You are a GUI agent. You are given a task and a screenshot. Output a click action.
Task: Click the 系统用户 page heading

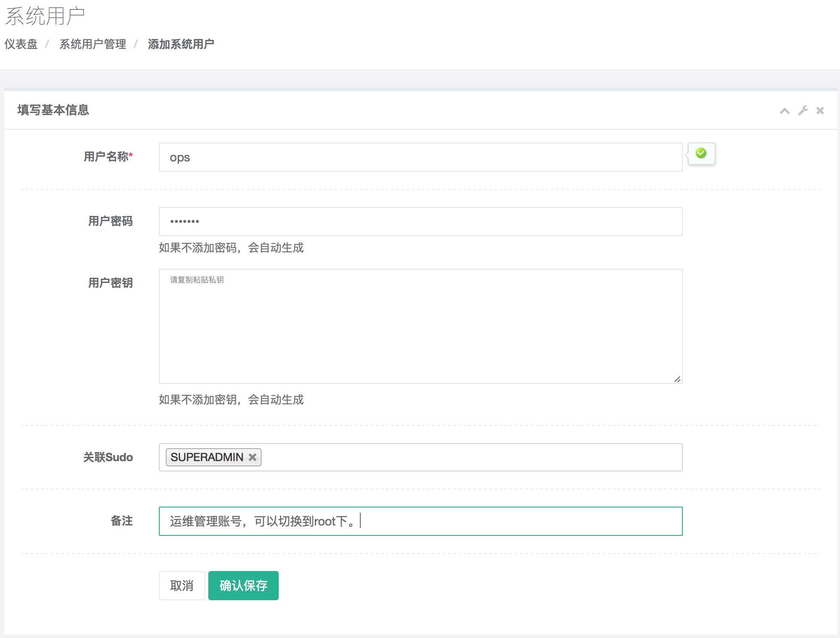45,16
